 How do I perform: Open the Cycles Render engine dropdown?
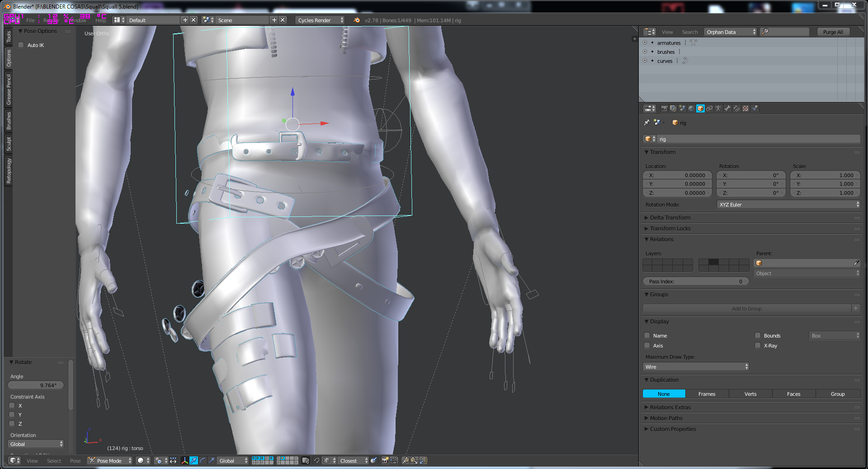[320, 20]
